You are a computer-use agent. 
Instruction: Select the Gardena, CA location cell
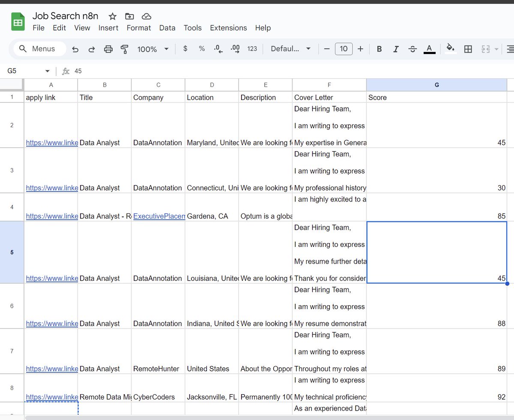(x=212, y=207)
